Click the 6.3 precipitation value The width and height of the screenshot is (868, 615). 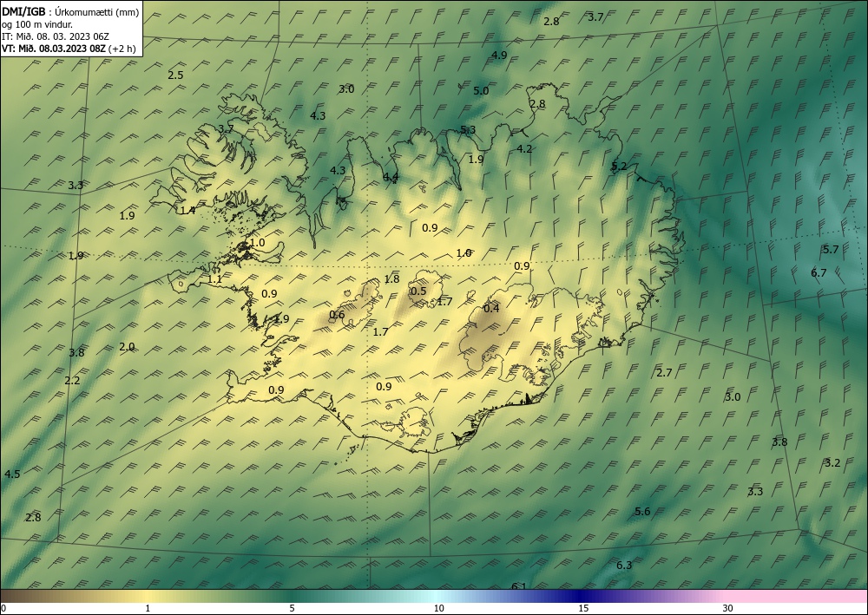click(x=624, y=566)
